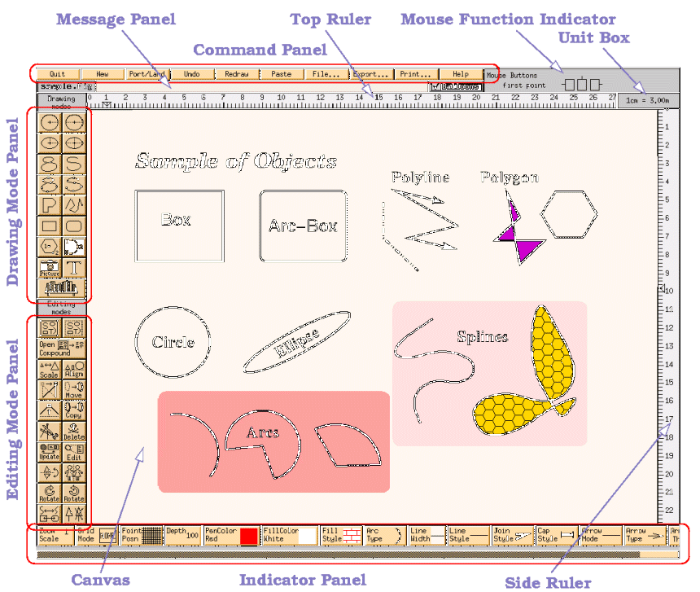Image resolution: width=700 pixels, height=592 pixels.
Task: Select the Delete skull tool
Action: point(74,430)
